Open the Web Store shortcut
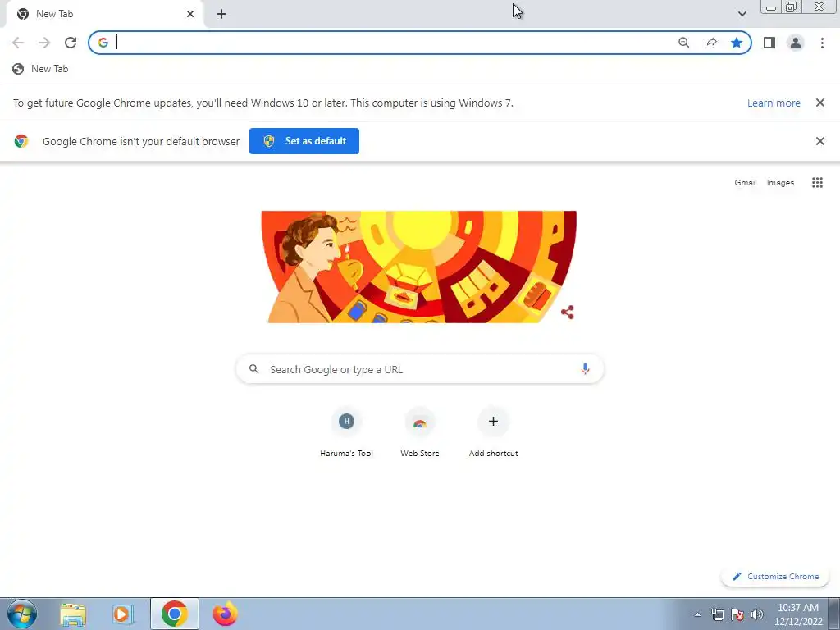Viewport: 840px width, 630px height. point(420,433)
